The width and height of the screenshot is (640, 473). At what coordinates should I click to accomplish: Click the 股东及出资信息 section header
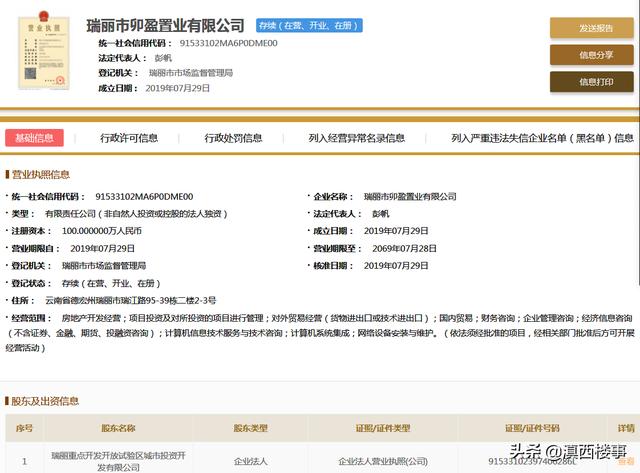44,401
